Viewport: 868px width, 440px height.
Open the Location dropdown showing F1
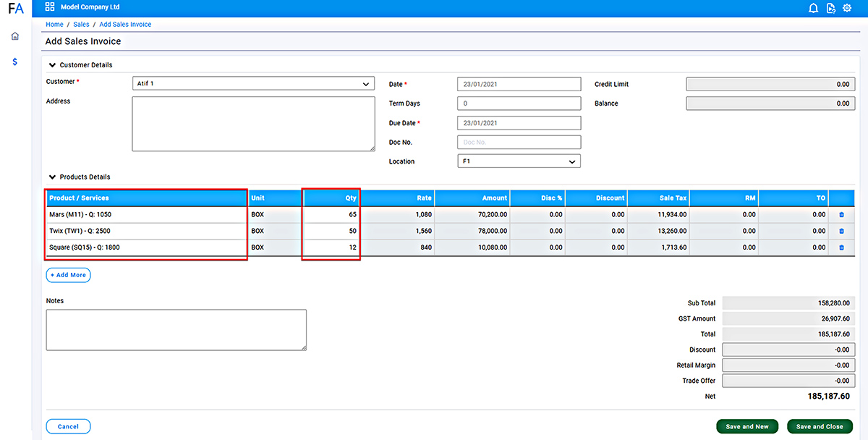[519, 161]
